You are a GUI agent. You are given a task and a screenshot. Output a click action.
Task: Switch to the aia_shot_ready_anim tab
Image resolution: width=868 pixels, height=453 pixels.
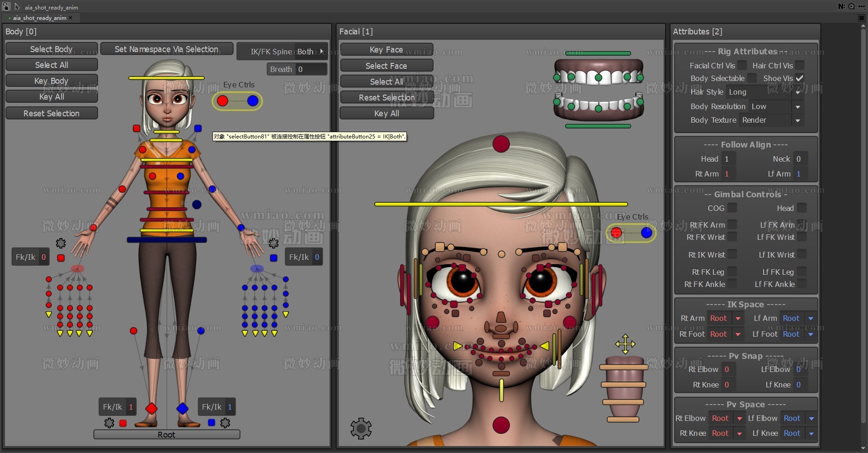[x=39, y=18]
